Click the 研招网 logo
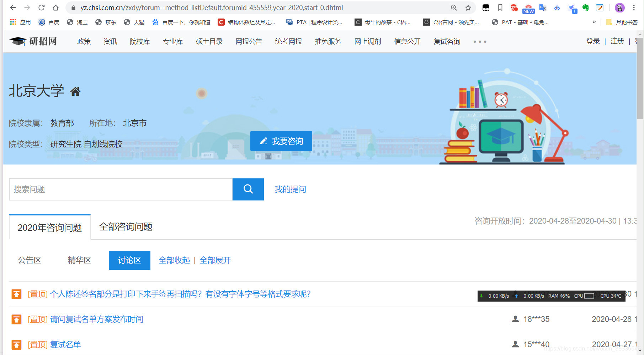Screen dimensions: 644x355 [33, 41]
